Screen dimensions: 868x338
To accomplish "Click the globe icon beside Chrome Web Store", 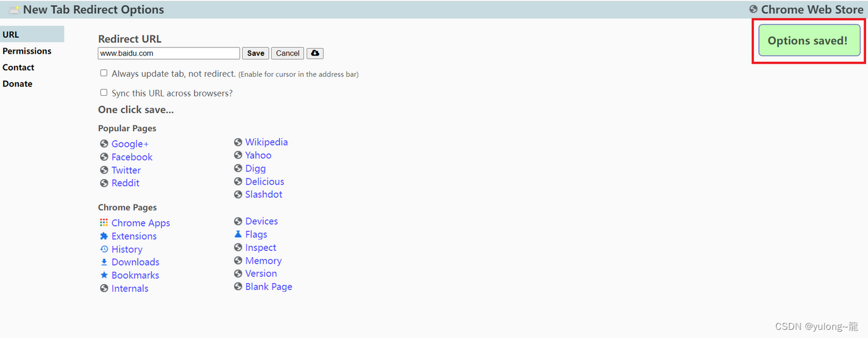I will (753, 9).
